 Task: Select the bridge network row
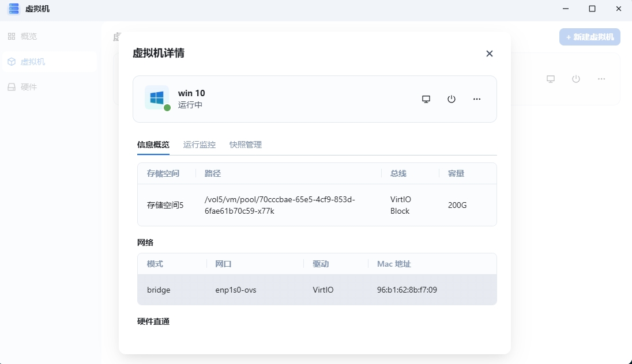point(317,290)
